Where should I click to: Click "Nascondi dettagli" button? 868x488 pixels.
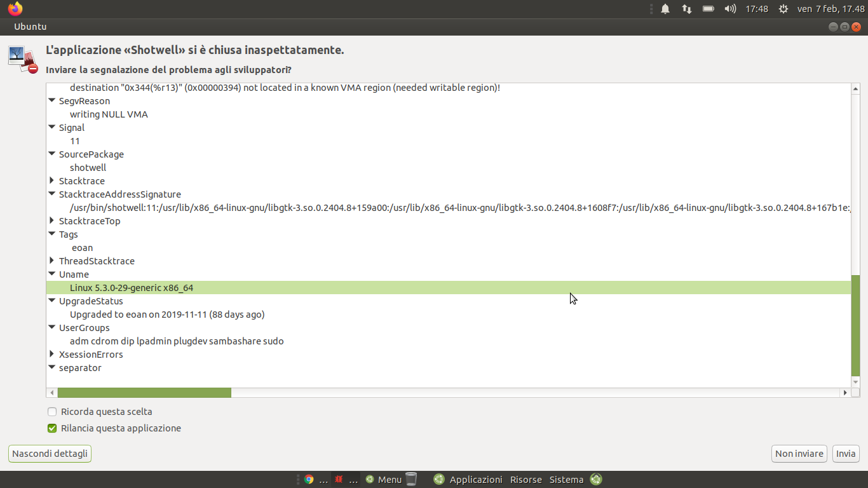click(x=50, y=454)
